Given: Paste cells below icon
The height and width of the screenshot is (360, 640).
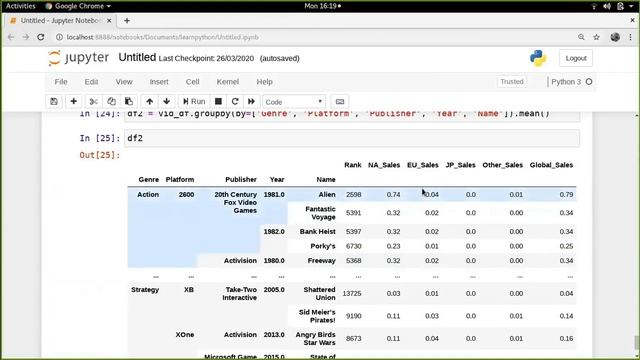Looking at the screenshot, I should point(129,102).
